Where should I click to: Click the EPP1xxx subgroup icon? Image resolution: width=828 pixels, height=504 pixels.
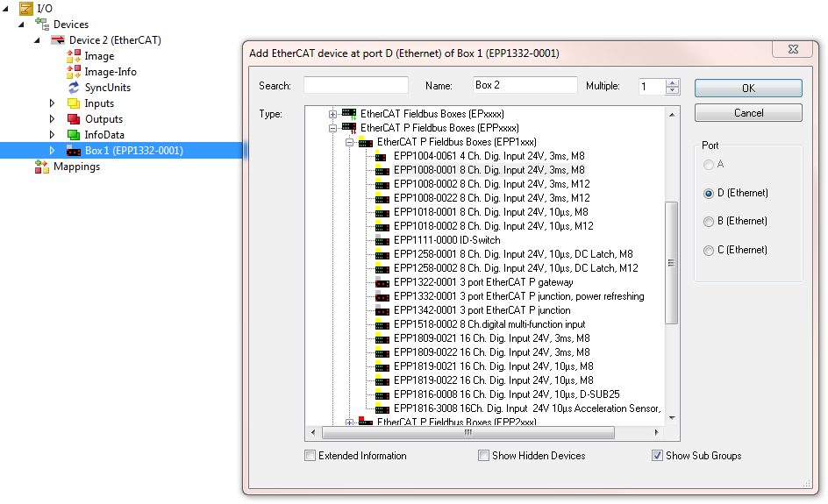[366, 142]
